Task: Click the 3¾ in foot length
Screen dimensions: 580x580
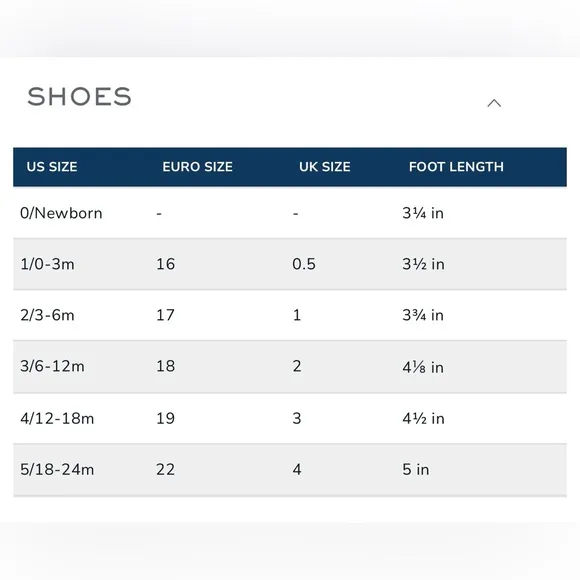Action: (423, 315)
